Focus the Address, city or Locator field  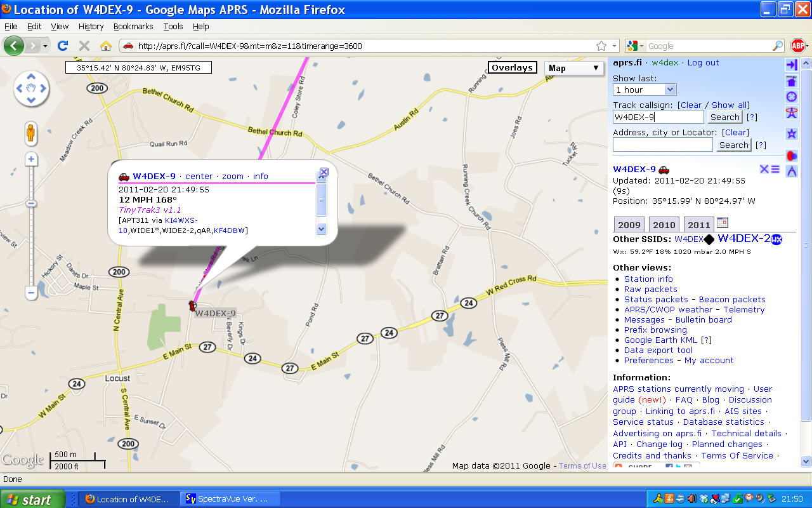[663, 145]
